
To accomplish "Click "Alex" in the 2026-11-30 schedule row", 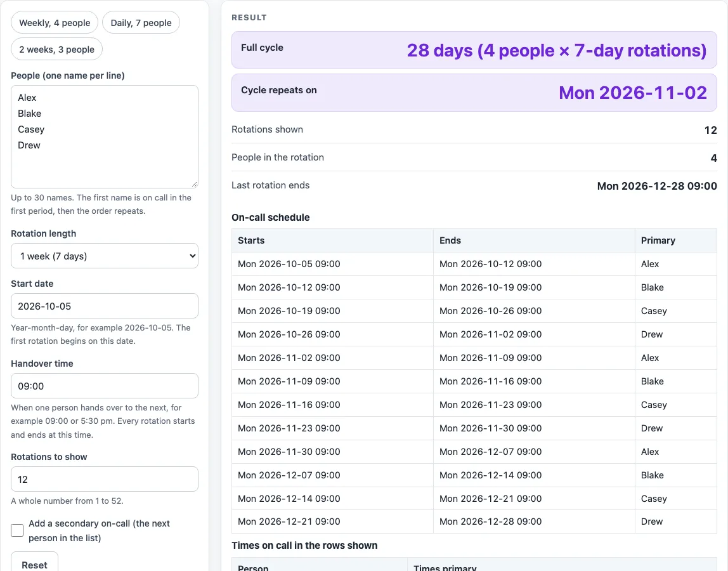I will click(650, 452).
